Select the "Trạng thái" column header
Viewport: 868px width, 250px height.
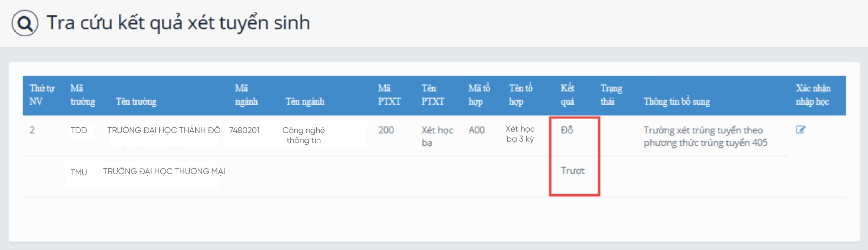[x=611, y=95]
